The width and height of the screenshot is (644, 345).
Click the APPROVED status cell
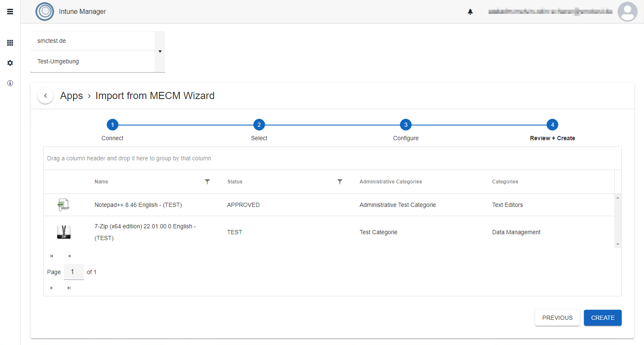243,205
